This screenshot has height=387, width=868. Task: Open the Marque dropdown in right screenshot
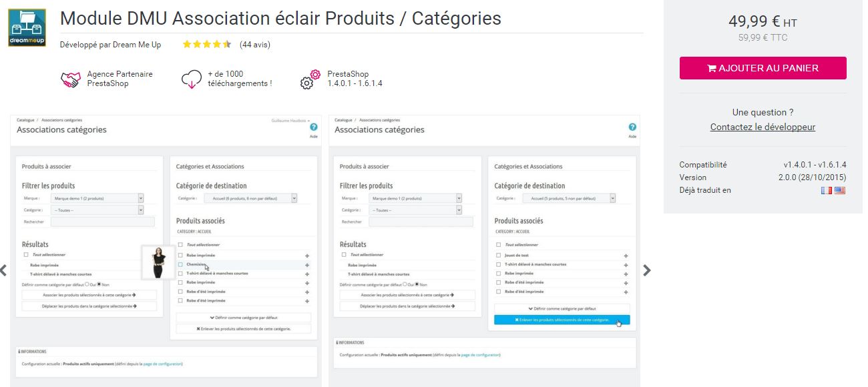point(415,198)
